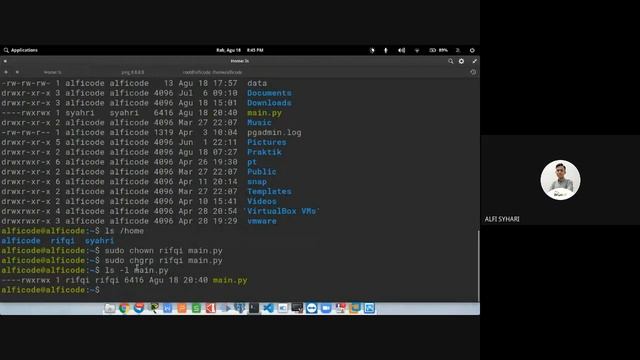Click the 'pgadmin.log' file name
Viewport: 640px width, 360px height.
(x=274, y=133)
